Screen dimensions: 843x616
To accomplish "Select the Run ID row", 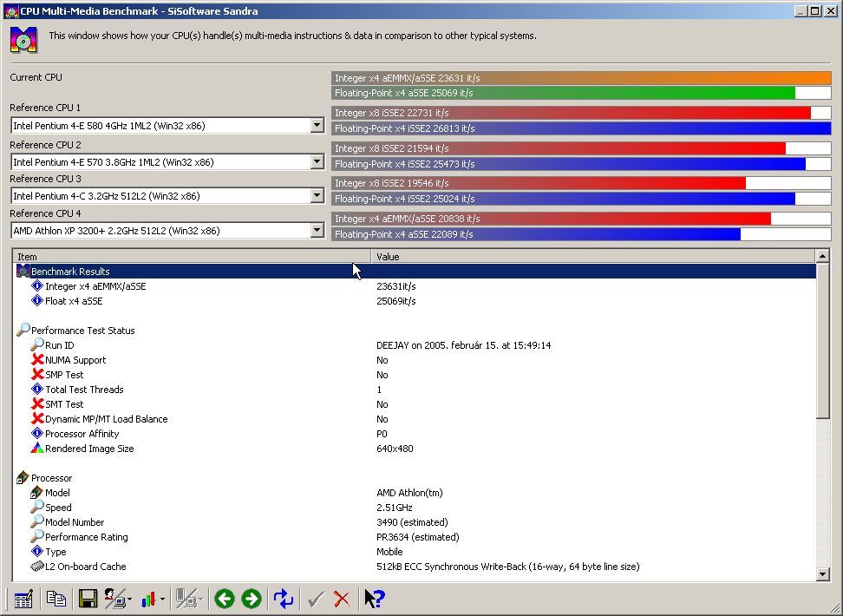I will click(415, 345).
